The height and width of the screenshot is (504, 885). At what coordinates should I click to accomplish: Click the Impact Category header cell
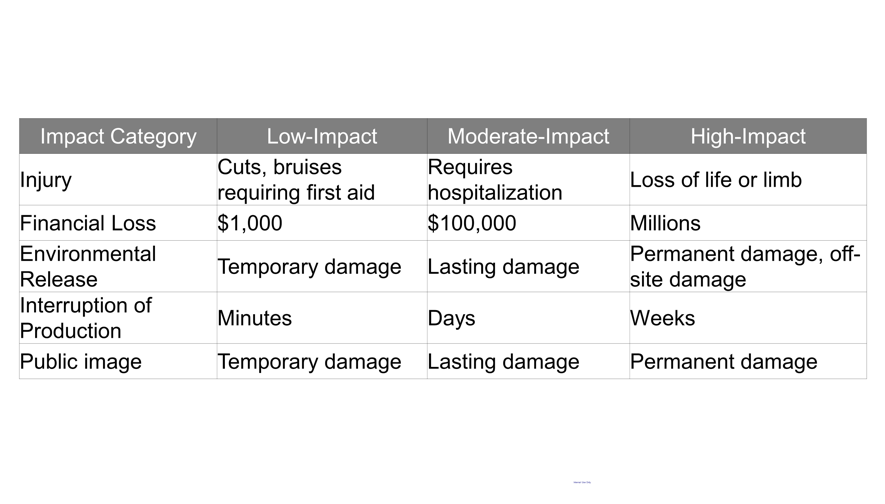coord(118,137)
